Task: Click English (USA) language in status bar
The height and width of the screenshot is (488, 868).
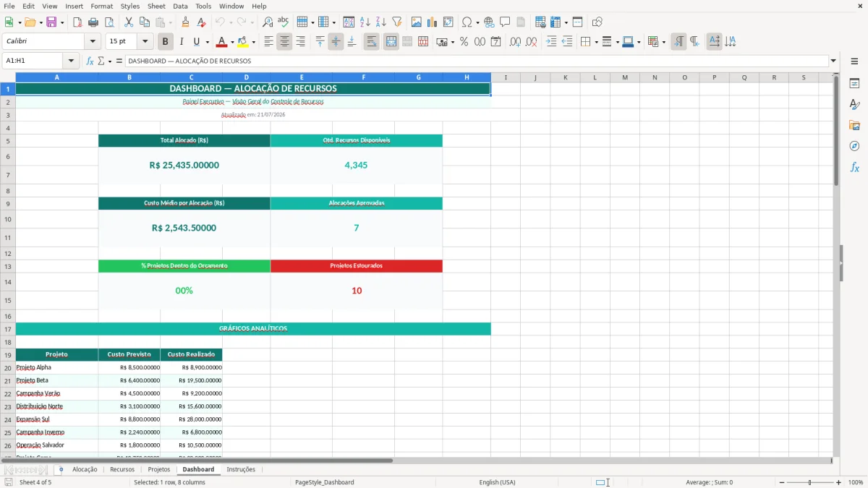Action: tap(497, 482)
